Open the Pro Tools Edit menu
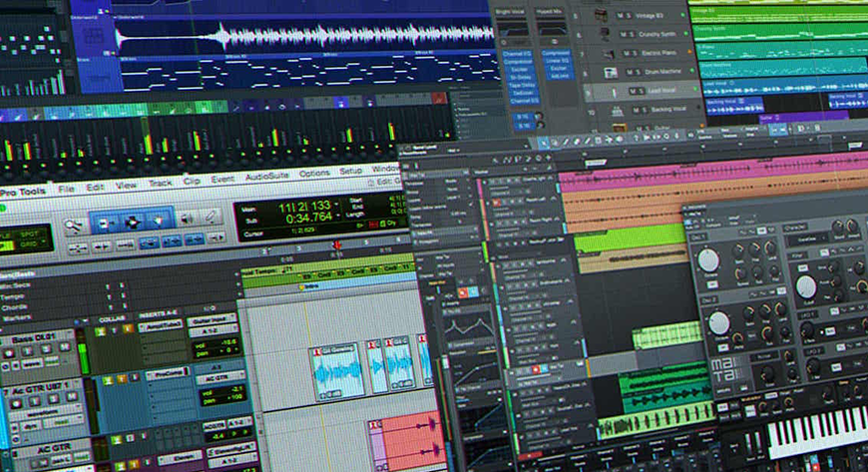This screenshot has width=868, height=472. [95, 188]
